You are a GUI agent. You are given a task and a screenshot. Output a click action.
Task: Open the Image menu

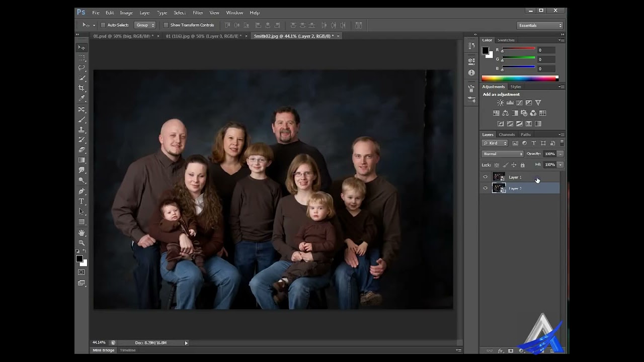126,13
